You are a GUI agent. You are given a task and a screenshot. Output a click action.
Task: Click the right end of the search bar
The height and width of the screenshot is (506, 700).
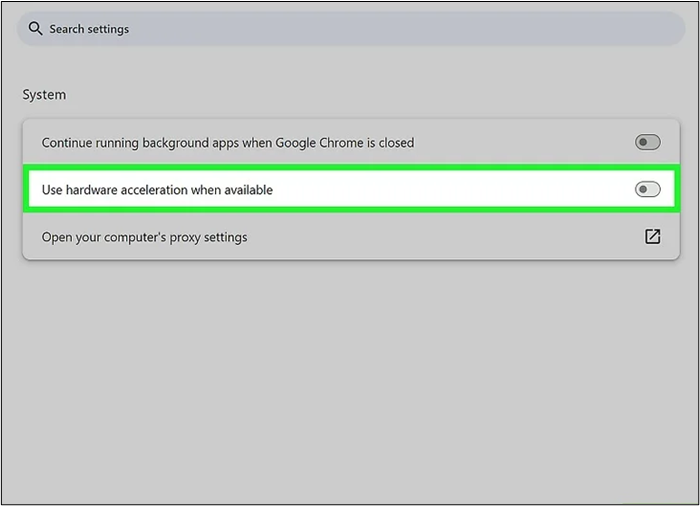pyautogui.click(x=660, y=29)
